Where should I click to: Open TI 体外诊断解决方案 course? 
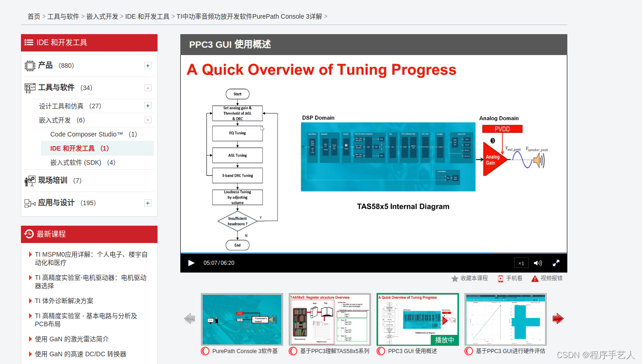pos(64,301)
